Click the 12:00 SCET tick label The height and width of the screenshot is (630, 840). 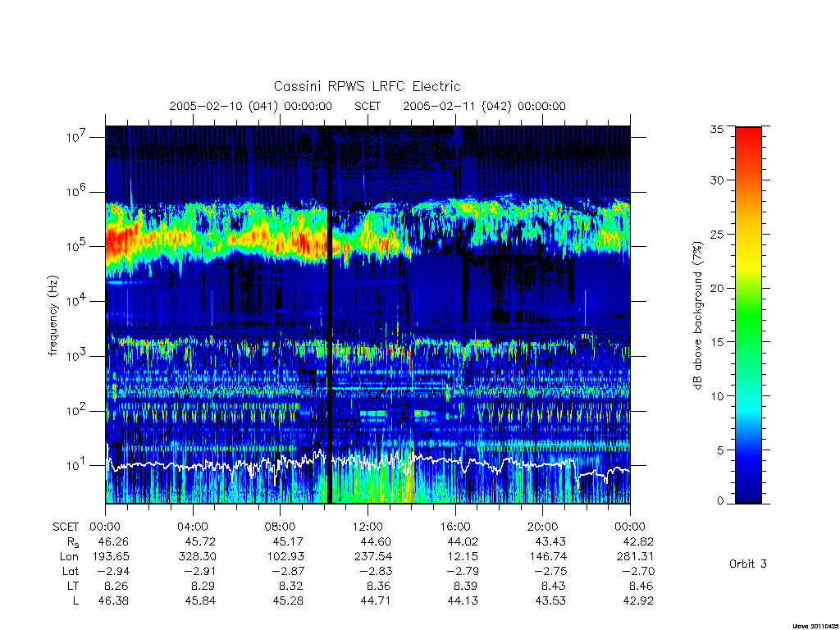click(x=367, y=527)
